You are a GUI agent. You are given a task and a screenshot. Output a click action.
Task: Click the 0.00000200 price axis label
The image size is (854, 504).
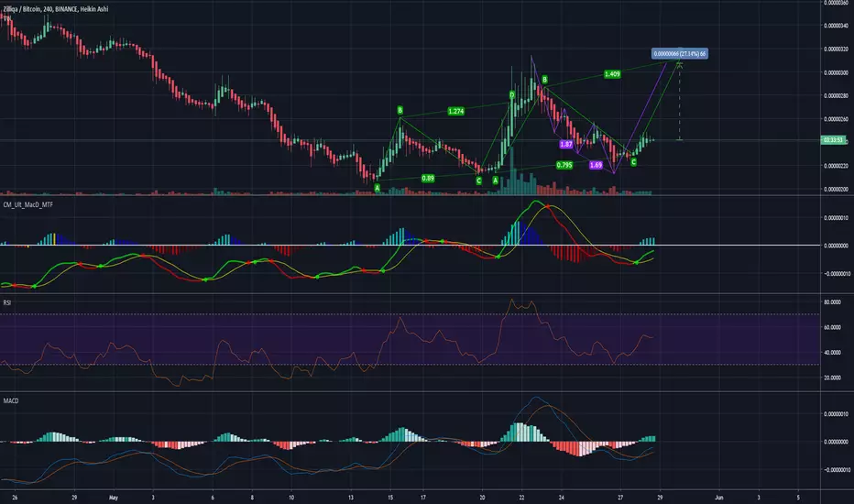tap(836, 190)
